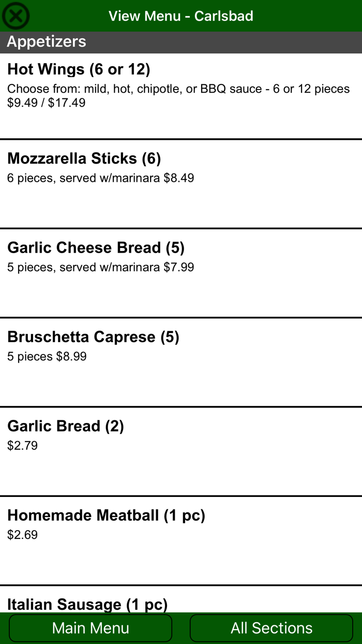Click the $8.49 Mozzarella Sticks price

[x=178, y=178]
